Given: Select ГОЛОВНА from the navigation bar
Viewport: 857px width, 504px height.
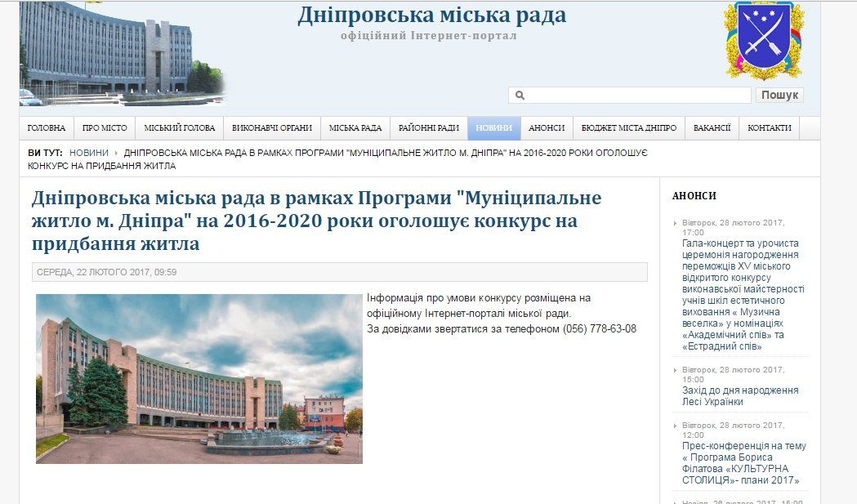Looking at the screenshot, I should (x=47, y=127).
